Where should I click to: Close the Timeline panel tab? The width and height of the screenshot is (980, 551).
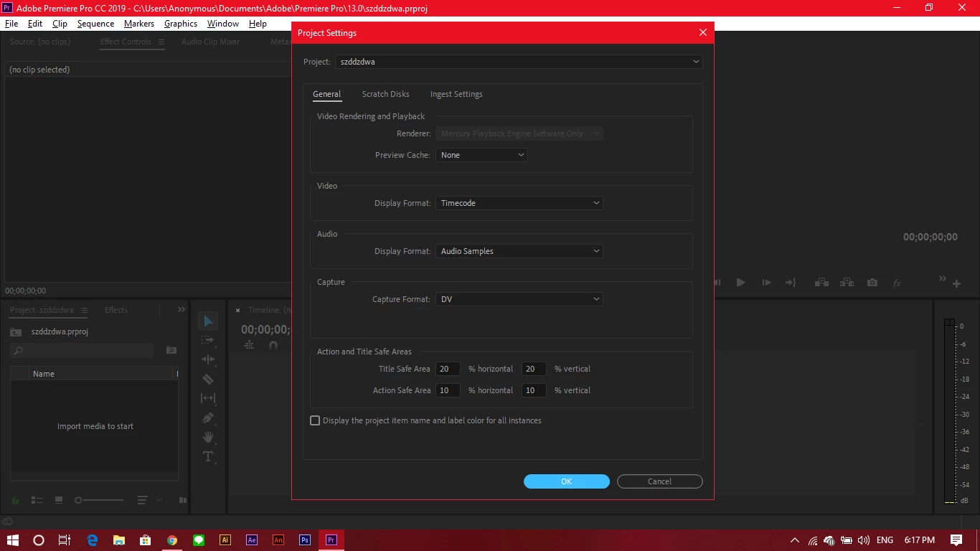[x=238, y=311]
